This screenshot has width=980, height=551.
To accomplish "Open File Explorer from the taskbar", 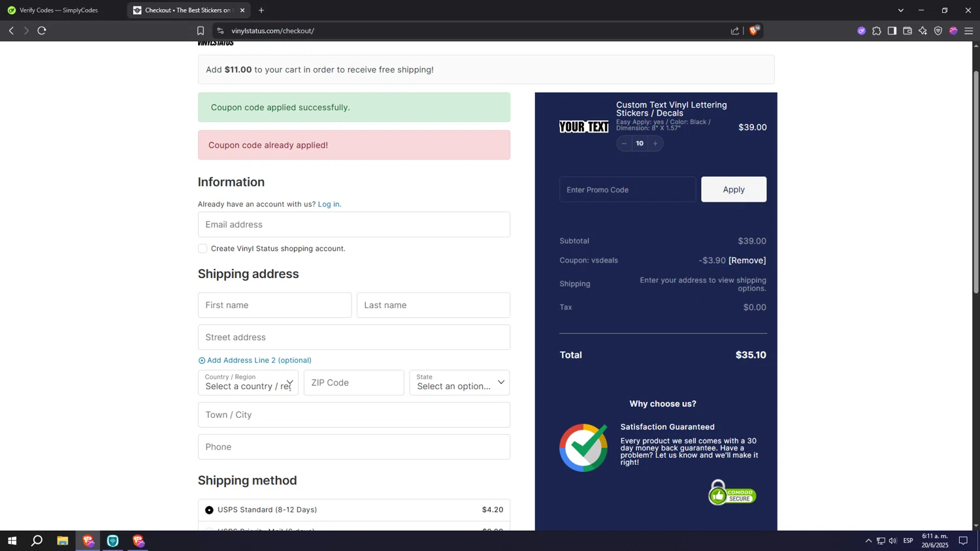I will pyautogui.click(x=63, y=541).
